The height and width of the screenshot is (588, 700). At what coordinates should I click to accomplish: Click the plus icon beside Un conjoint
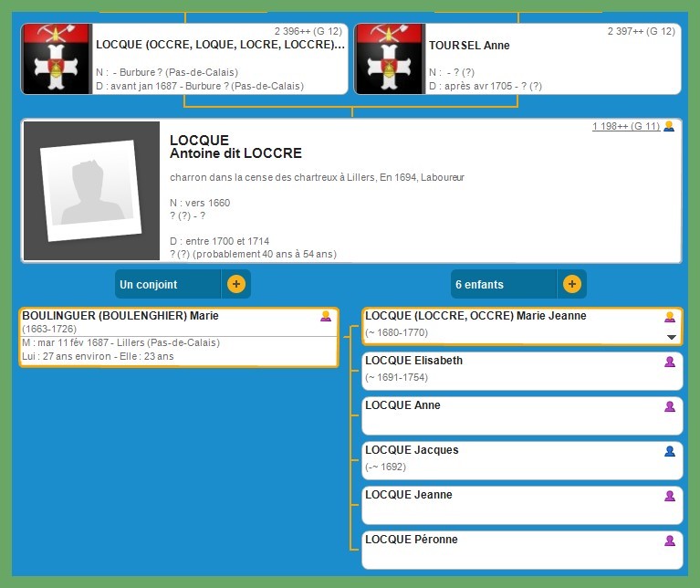235,284
